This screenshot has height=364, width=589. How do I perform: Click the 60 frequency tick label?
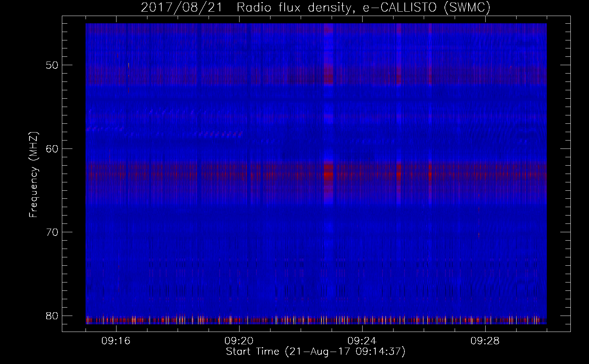(x=52, y=149)
